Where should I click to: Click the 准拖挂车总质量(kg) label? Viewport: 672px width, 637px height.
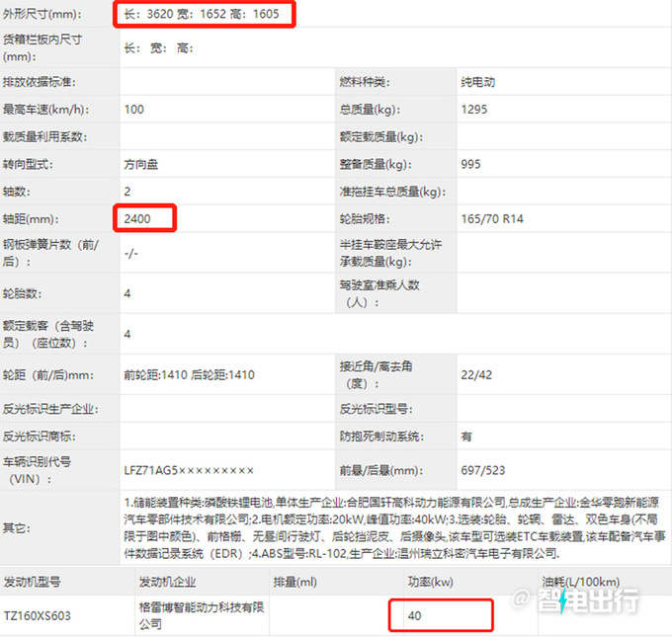(x=392, y=192)
